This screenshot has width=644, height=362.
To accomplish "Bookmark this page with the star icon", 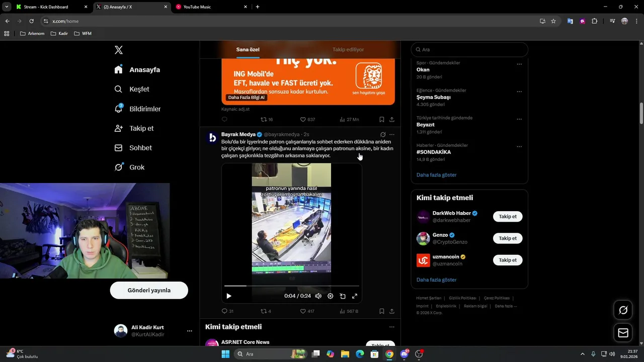I will [x=553, y=21].
